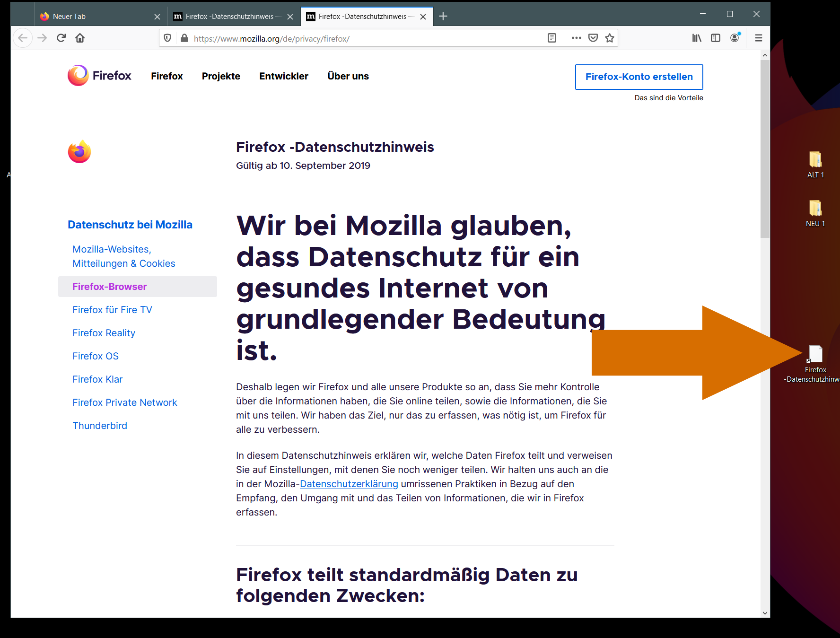This screenshot has width=840, height=638.
Task: Follow the Datenschutzerklärung link in text
Action: [349, 484]
